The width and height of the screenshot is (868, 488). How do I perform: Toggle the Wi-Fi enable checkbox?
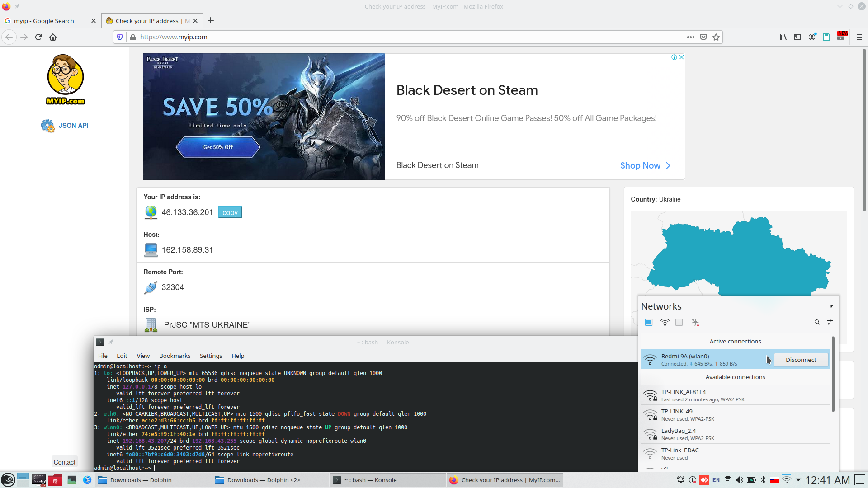click(x=649, y=322)
